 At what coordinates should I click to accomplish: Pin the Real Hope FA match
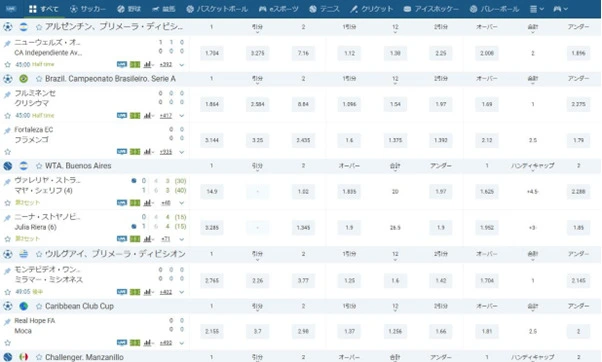click(x=7, y=322)
